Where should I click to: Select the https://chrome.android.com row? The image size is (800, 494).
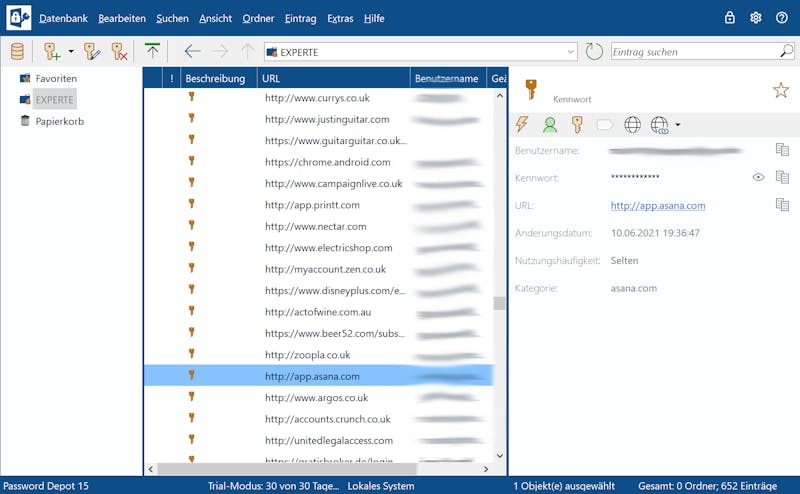point(318,162)
